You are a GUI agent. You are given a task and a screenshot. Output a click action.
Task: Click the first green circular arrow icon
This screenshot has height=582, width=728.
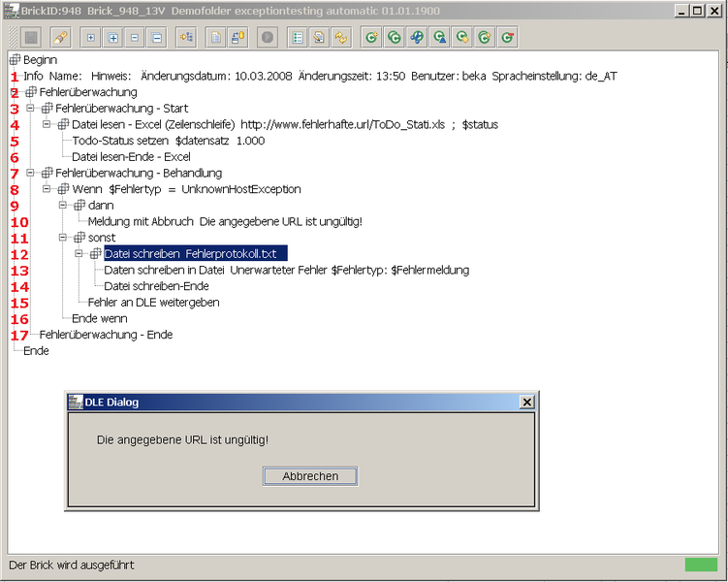pyautogui.click(x=370, y=38)
